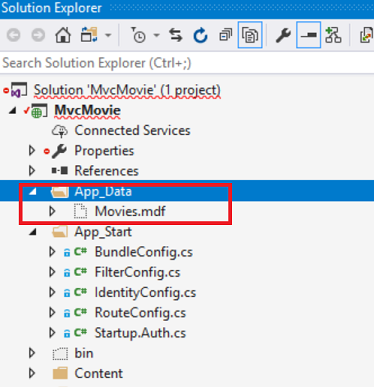Click Sync with Active Document arrows icon
Image resolution: width=374 pixels, height=387 pixels.
pyautogui.click(x=176, y=35)
